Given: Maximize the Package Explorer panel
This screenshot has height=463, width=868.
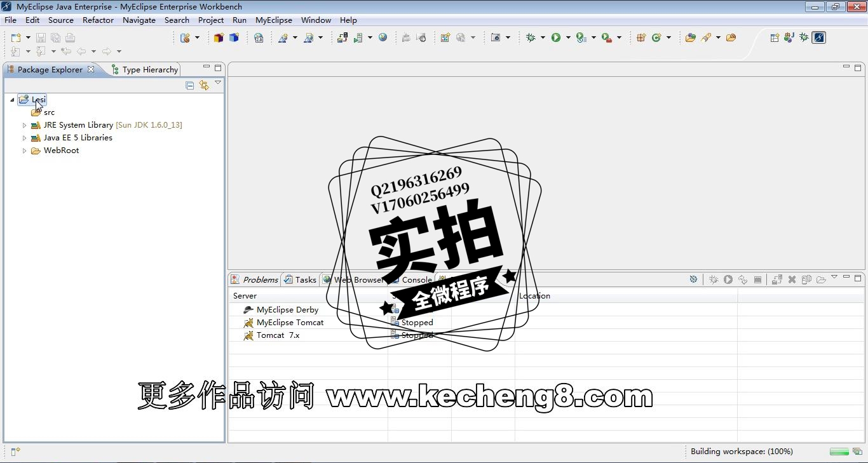Looking at the screenshot, I should point(218,67).
